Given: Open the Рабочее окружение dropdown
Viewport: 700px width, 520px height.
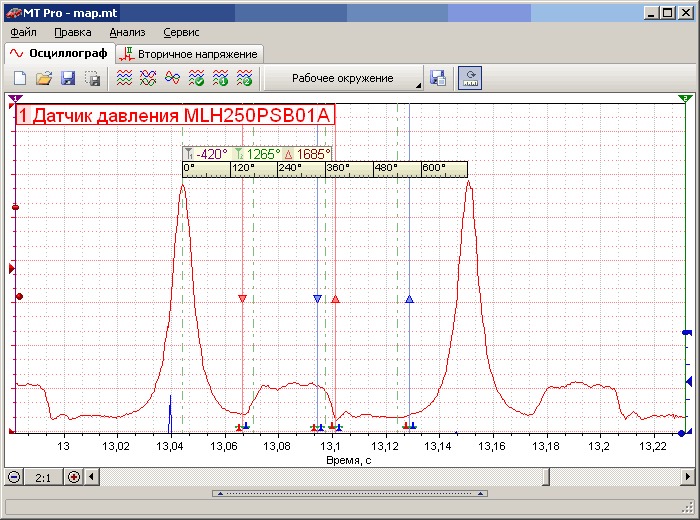Looking at the screenshot, I should 343,78.
